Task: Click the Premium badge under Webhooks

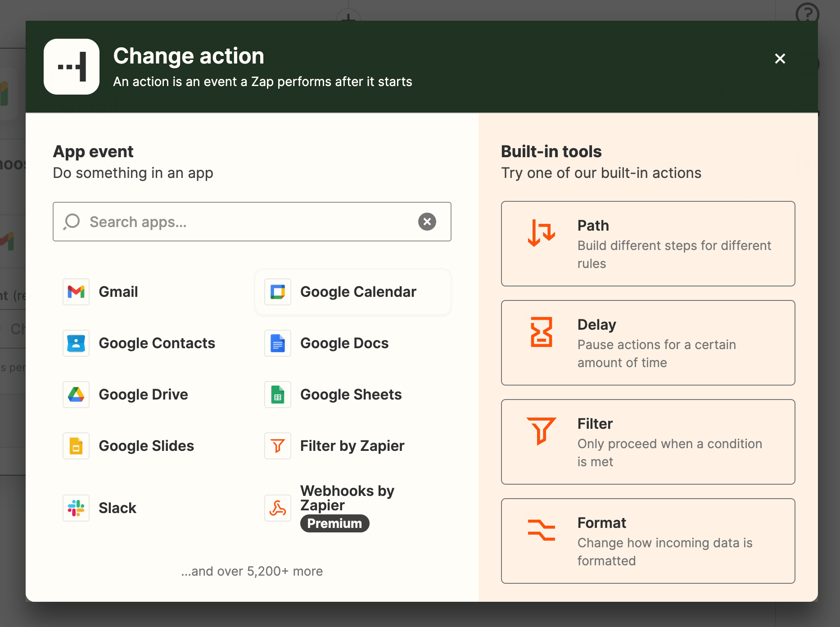Action: coord(334,523)
